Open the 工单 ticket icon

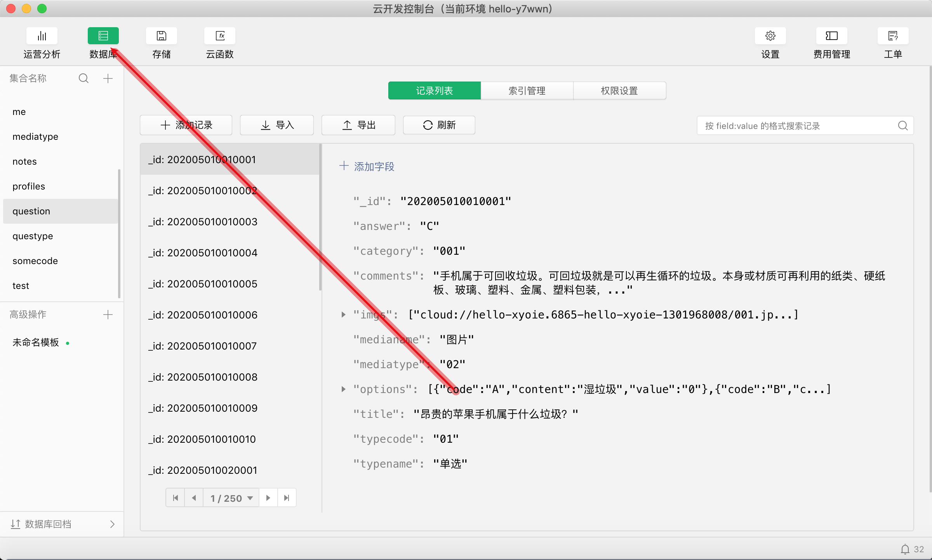[x=893, y=36]
